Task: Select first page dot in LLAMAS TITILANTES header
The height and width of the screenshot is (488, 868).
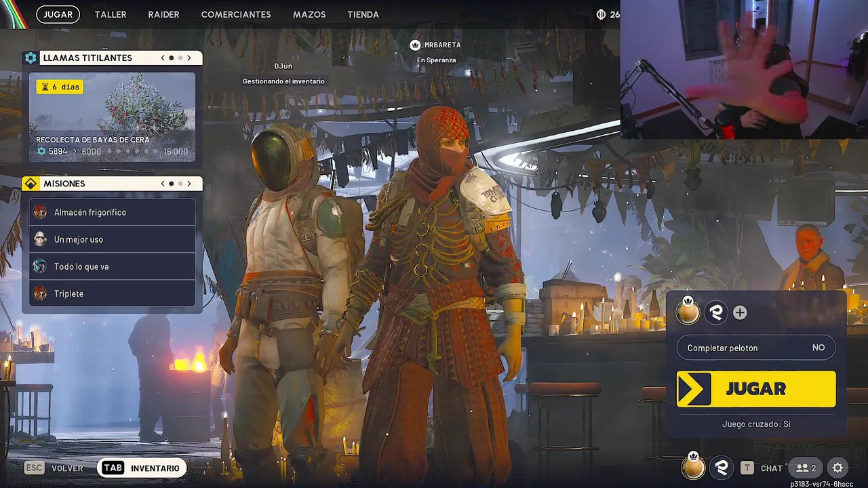Action: click(x=171, y=58)
